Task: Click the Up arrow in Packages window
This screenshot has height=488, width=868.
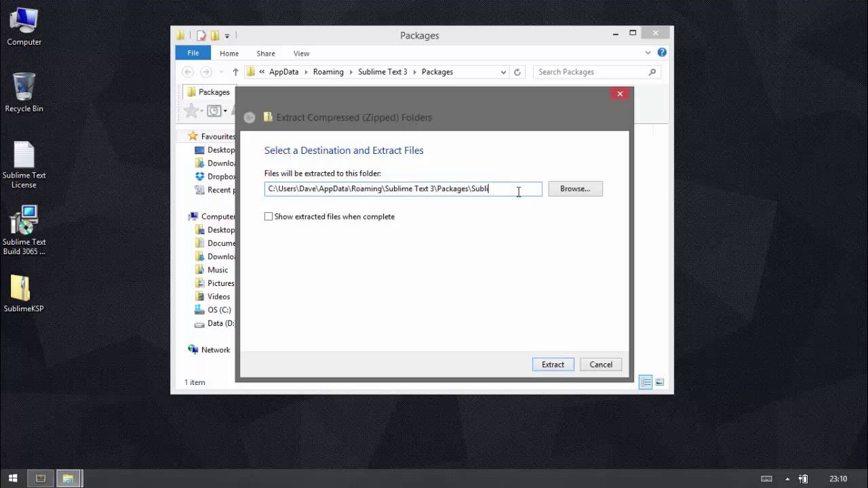Action: [235, 72]
